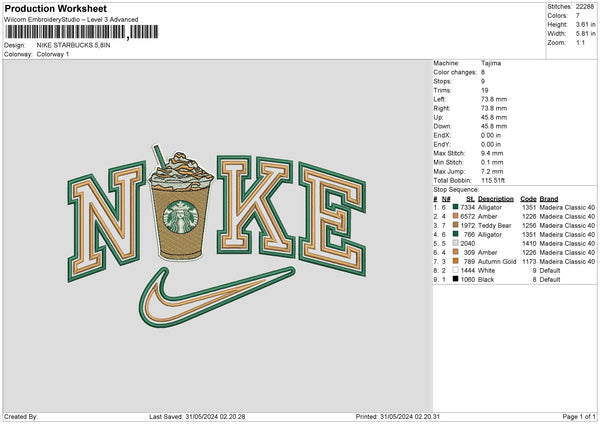This screenshot has width=600, height=424.
Task: Click the Zoom value 1:1
Action: point(580,42)
